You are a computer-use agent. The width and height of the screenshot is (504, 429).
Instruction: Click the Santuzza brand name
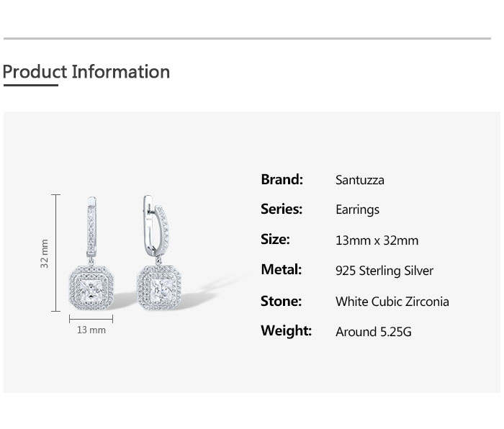pyautogui.click(x=360, y=180)
